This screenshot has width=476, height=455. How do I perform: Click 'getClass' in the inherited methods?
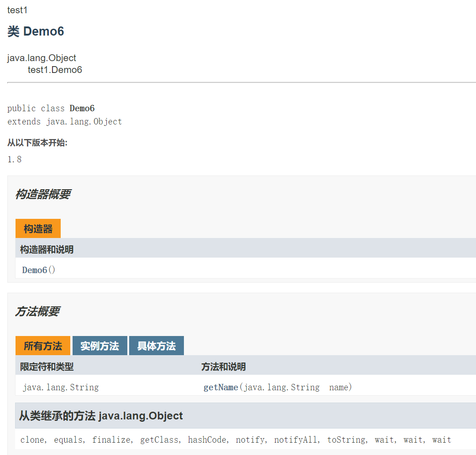click(x=159, y=440)
